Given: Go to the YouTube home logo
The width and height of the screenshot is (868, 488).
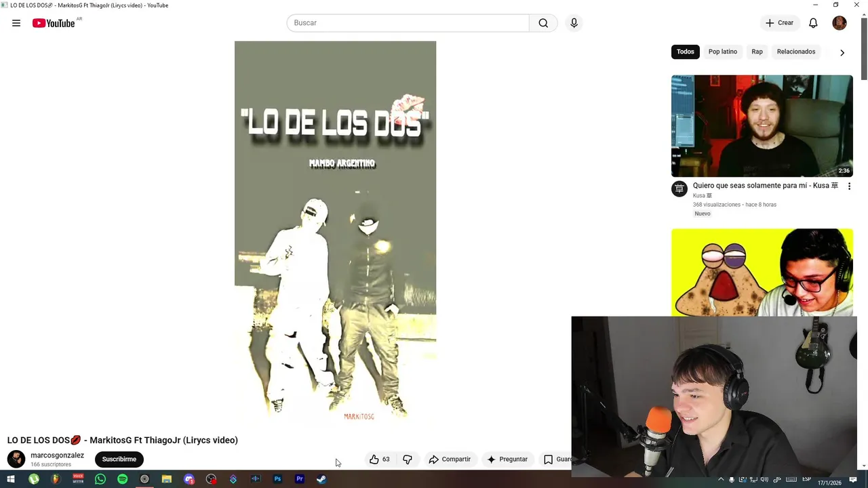Looking at the screenshot, I should [x=54, y=23].
